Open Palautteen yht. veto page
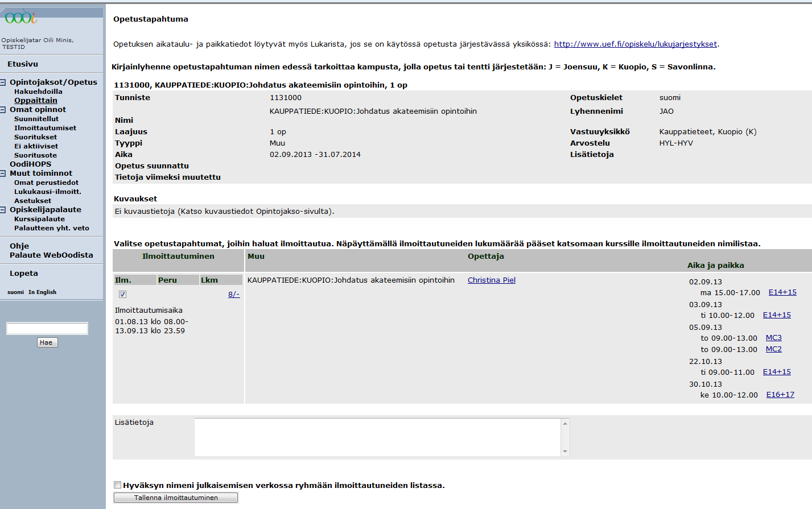The width and height of the screenshot is (812, 509). pos(52,228)
